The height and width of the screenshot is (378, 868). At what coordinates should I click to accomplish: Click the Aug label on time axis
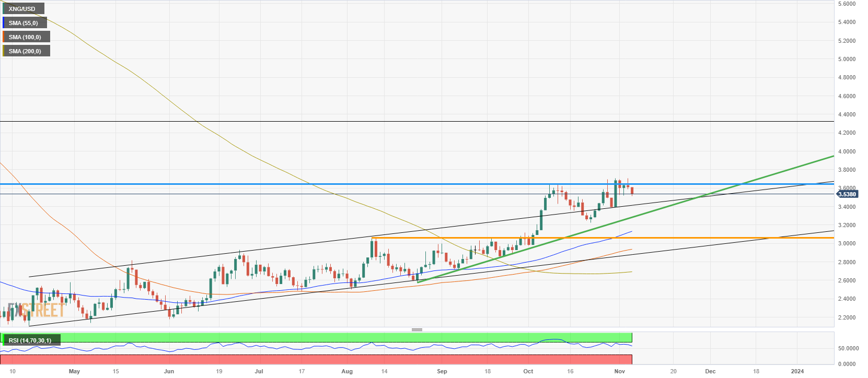coord(347,371)
